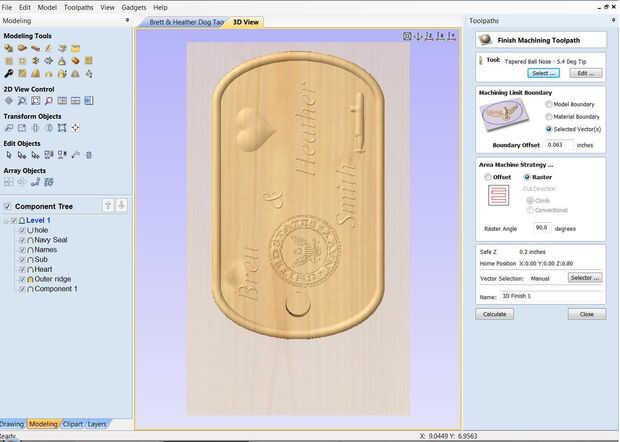Viewport: 620px width, 442px height.
Task: Click the greyed diamond Pan icon
Action: pyautogui.click(x=8, y=101)
